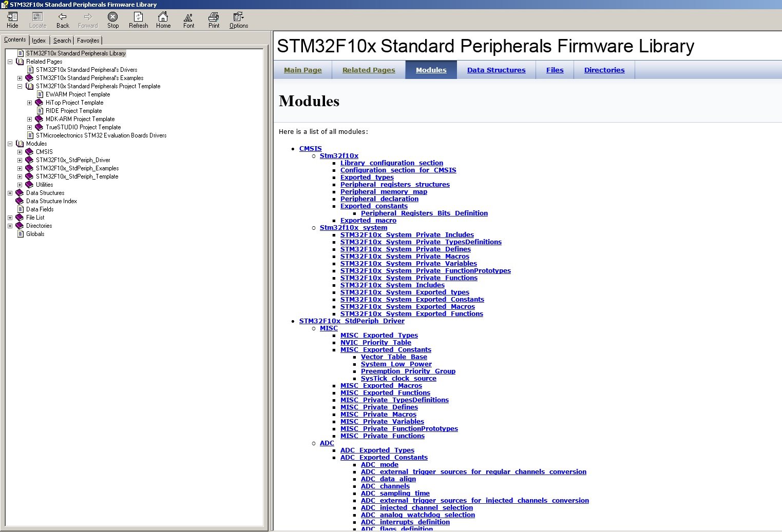Collapse the Modules tree node
The width and height of the screenshot is (782, 532).
10,144
